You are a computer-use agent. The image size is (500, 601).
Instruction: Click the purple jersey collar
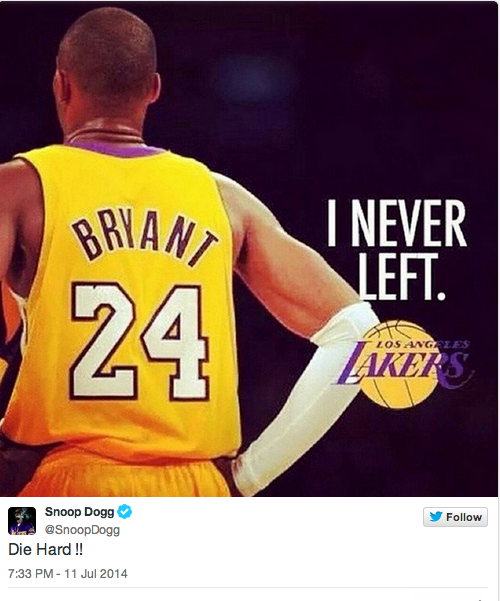[115, 148]
